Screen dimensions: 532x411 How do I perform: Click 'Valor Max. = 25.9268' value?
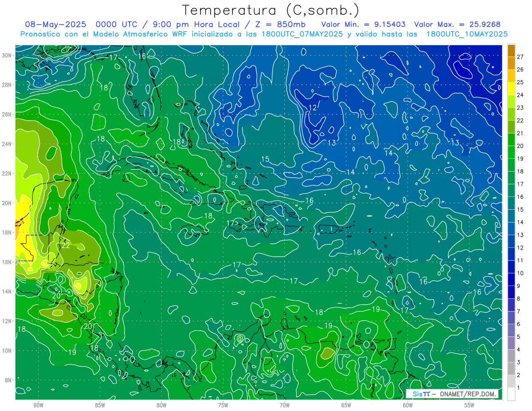[x=458, y=24]
